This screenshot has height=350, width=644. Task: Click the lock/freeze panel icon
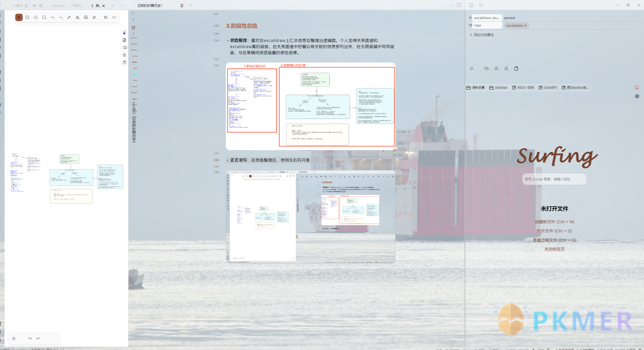coord(124,55)
